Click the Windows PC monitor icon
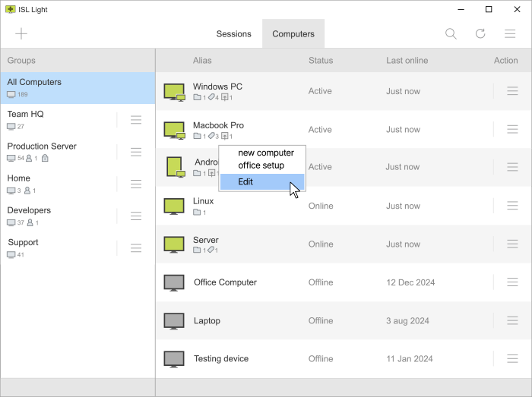Image resolution: width=532 pixels, height=397 pixels. point(174,91)
